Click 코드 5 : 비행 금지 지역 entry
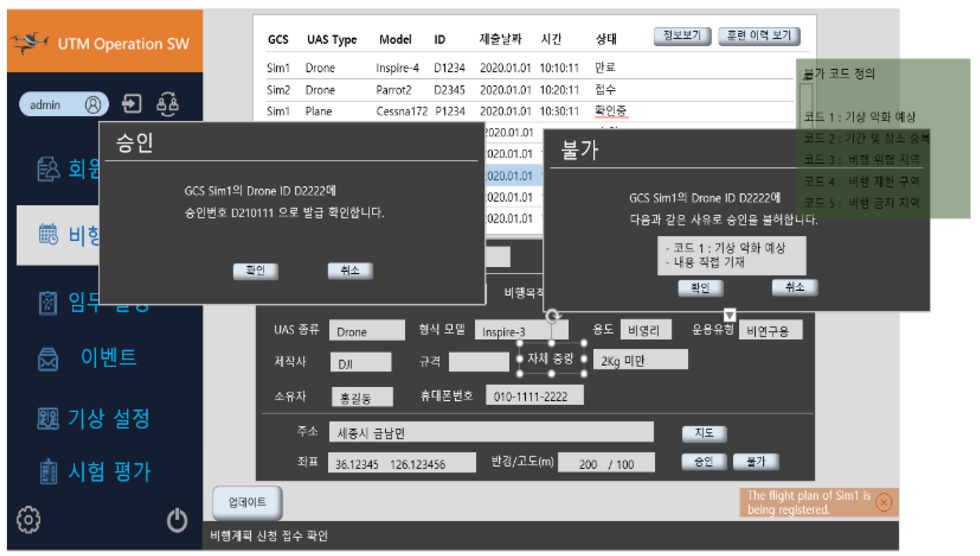 (861, 203)
